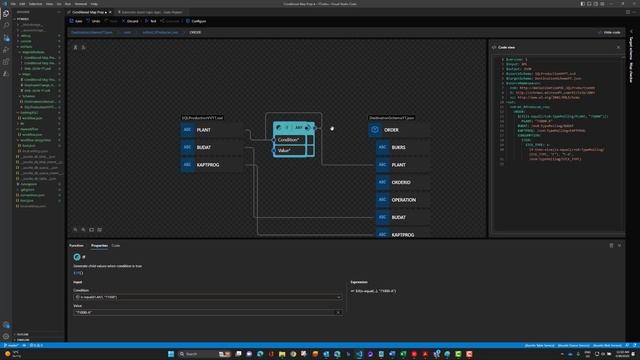The image size is (640, 360).
Task: Click Undo in Data Mapper toolbar
Action: tap(93, 21)
